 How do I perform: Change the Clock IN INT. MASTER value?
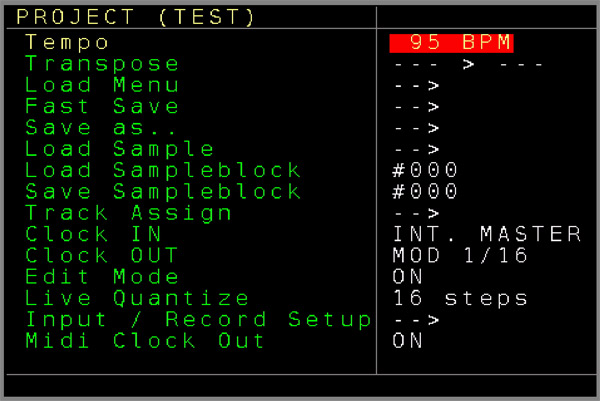point(487,234)
